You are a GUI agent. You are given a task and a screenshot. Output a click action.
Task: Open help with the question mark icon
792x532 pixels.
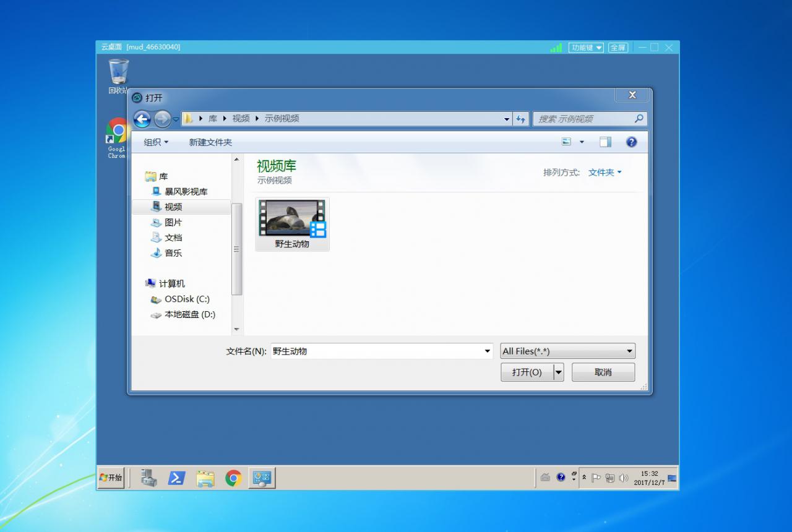coord(631,142)
